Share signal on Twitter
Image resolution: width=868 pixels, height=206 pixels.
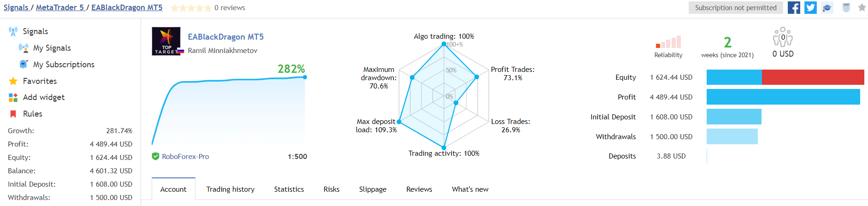[810, 8]
